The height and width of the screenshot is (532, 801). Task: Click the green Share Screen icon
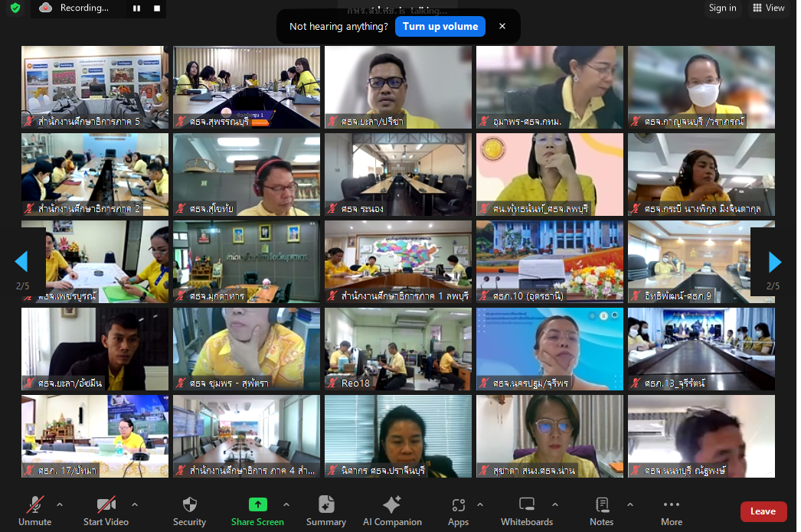pyautogui.click(x=258, y=504)
